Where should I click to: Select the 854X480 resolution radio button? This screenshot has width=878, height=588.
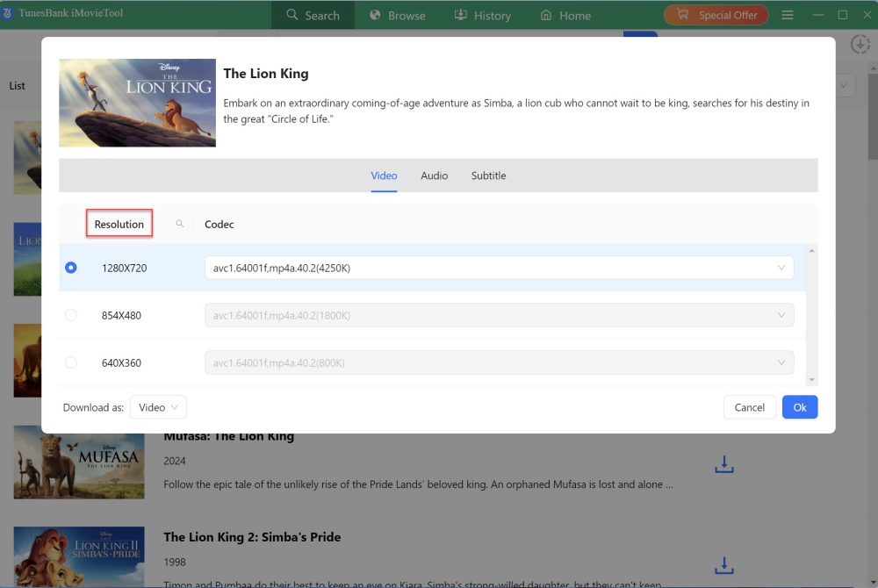tap(70, 315)
